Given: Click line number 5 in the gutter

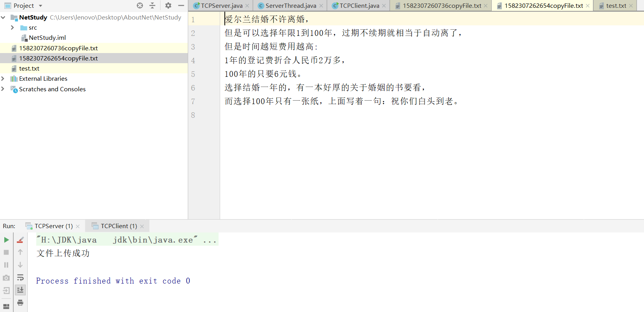Looking at the screenshot, I should 193,74.
